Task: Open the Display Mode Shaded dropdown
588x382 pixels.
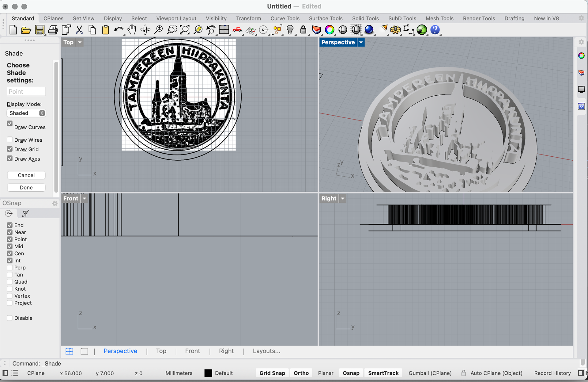Action: [26, 113]
